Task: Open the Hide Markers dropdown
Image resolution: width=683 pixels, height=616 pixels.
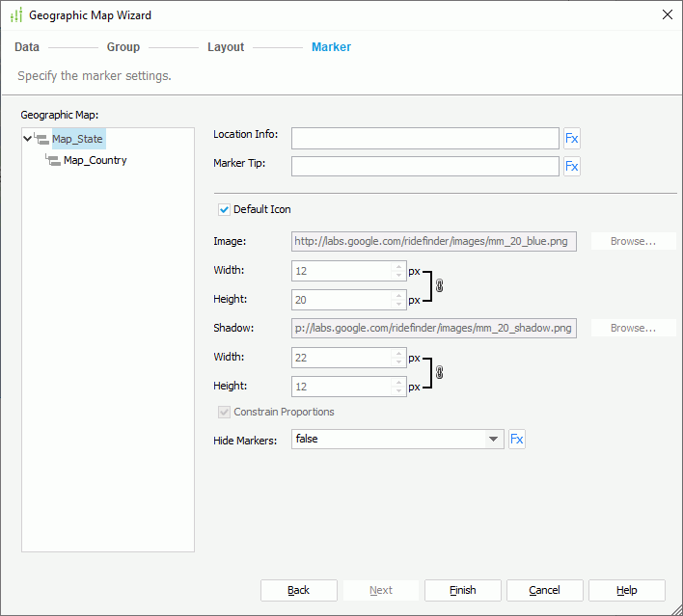Action: click(494, 440)
